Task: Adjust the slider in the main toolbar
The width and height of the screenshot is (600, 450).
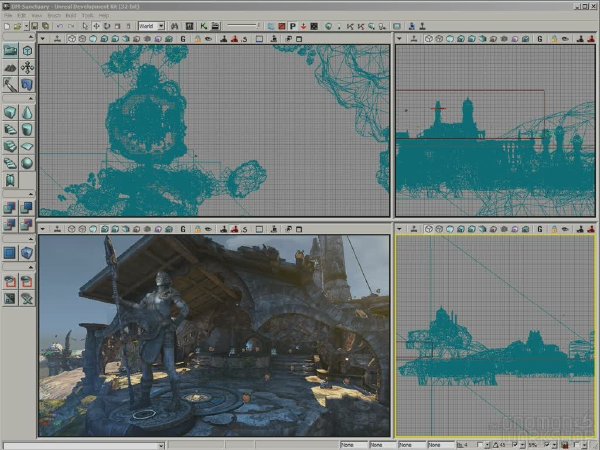Action: (x=243, y=26)
